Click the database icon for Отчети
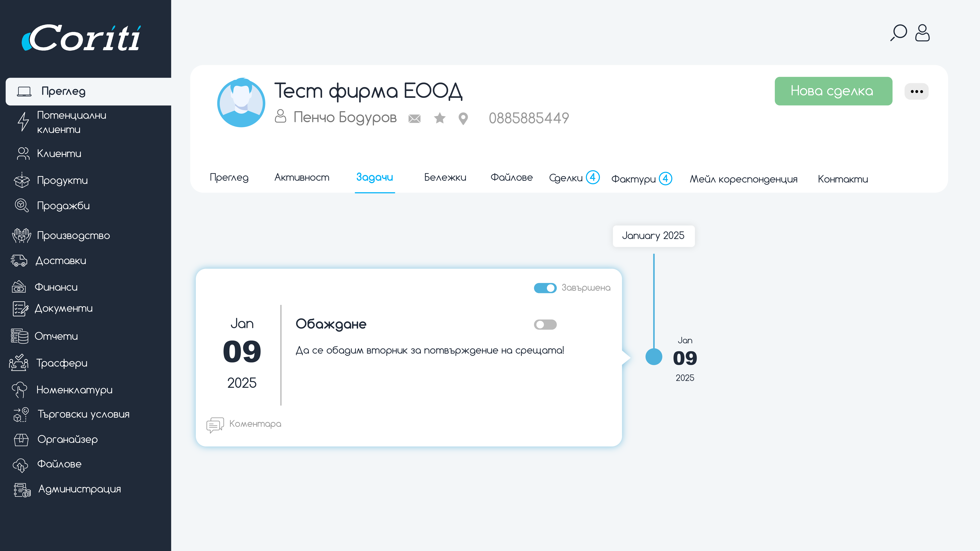 point(19,336)
